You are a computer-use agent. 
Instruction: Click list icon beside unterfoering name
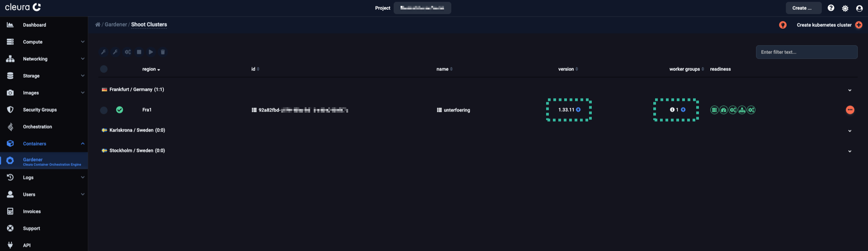point(439,110)
